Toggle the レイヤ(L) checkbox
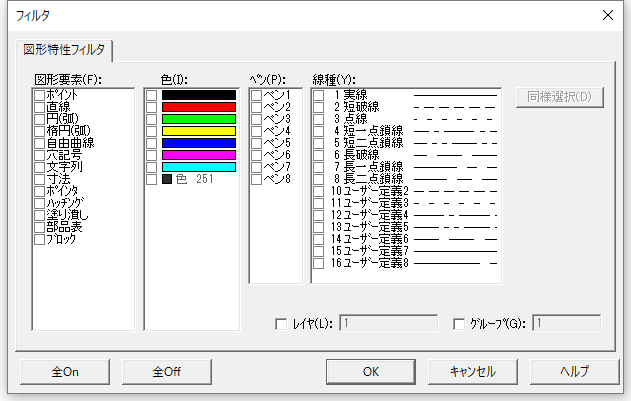Viewport: 631px width, 401px height. (281, 323)
